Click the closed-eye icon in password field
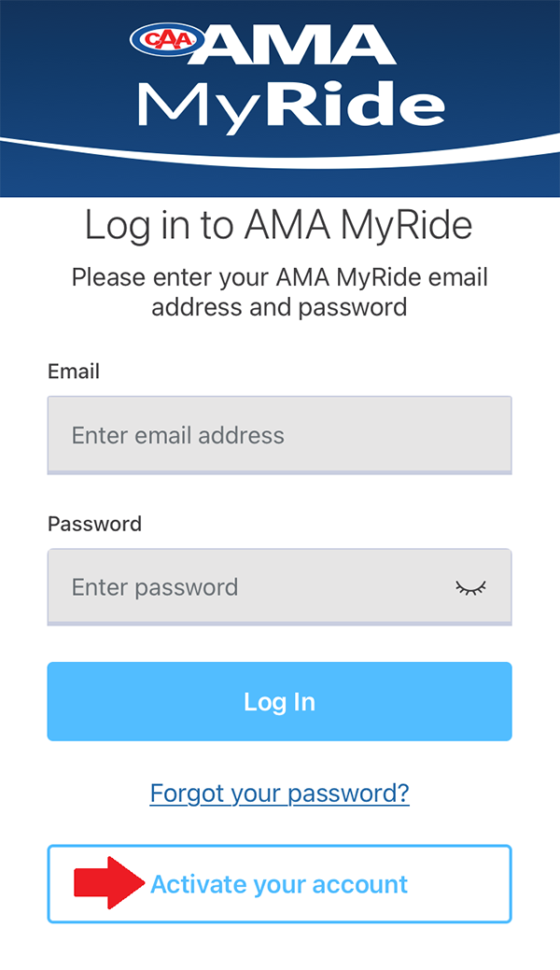This screenshot has height=970, width=560. tap(471, 587)
